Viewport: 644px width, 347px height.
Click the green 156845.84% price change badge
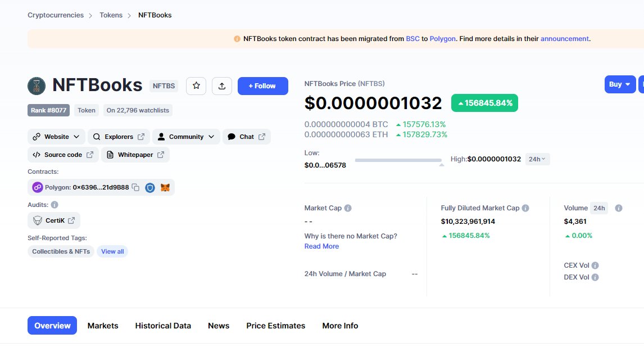pyautogui.click(x=484, y=103)
